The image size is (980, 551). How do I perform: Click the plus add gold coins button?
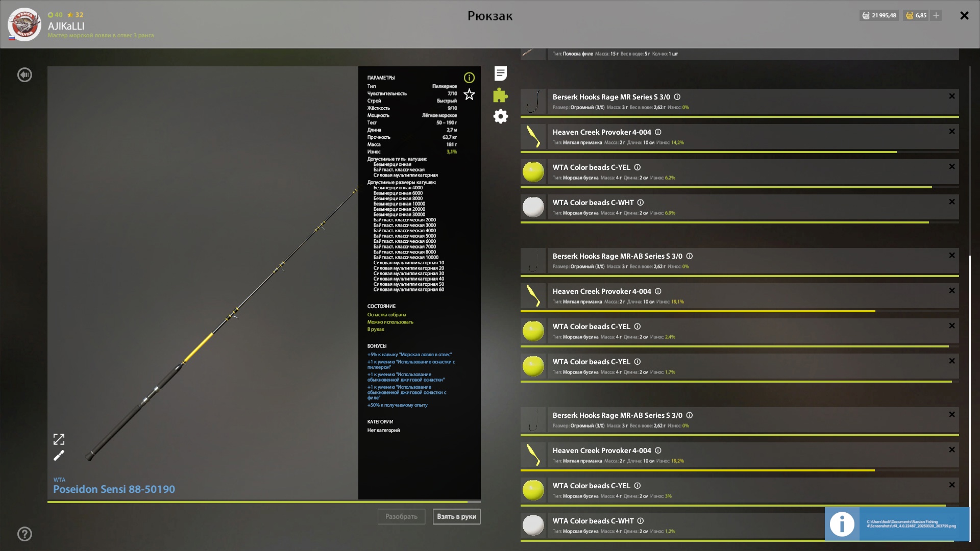(936, 15)
